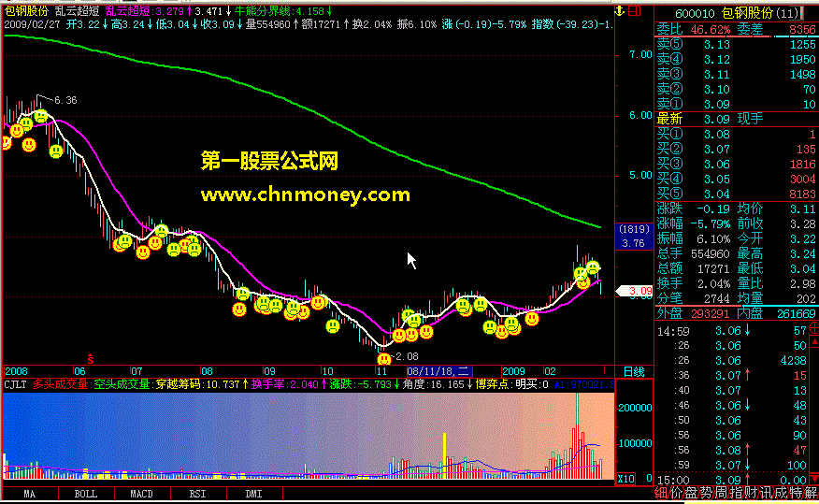
Task: Click the 博弈点 label in volume header
Action: [492, 385]
